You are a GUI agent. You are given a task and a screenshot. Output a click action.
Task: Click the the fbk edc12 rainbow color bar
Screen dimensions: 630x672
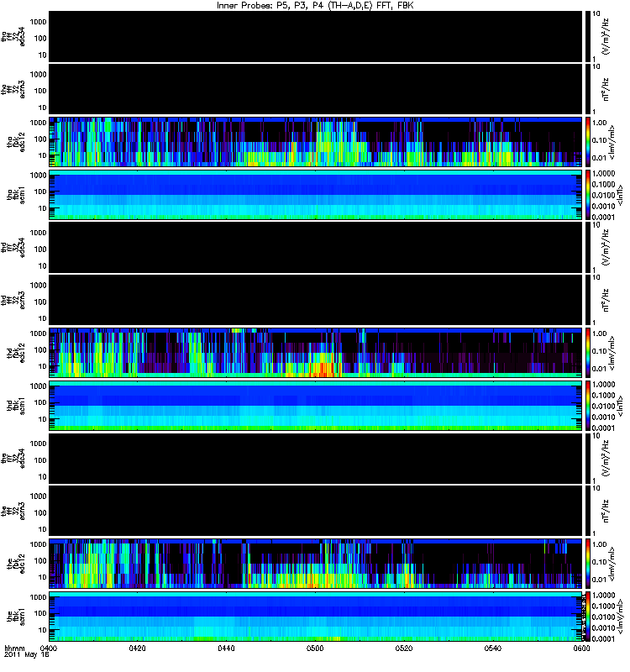click(x=588, y=564)
